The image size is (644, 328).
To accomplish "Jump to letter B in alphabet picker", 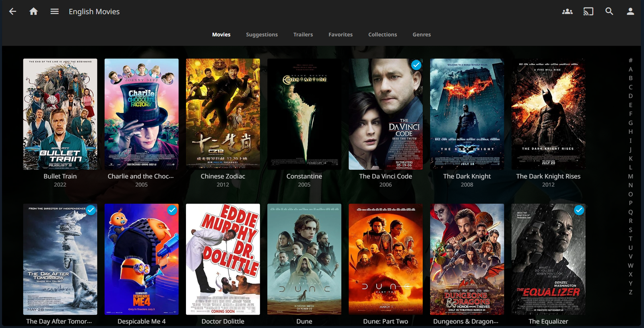I will [631, 78].
